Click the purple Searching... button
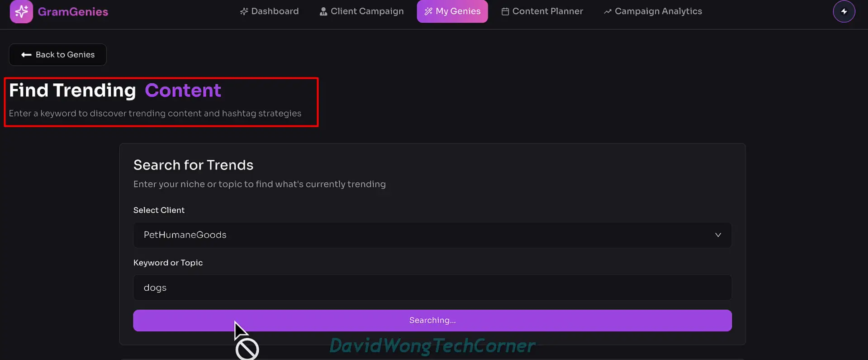The width and height of the screenshot is (868, 360). pos(432,320)
